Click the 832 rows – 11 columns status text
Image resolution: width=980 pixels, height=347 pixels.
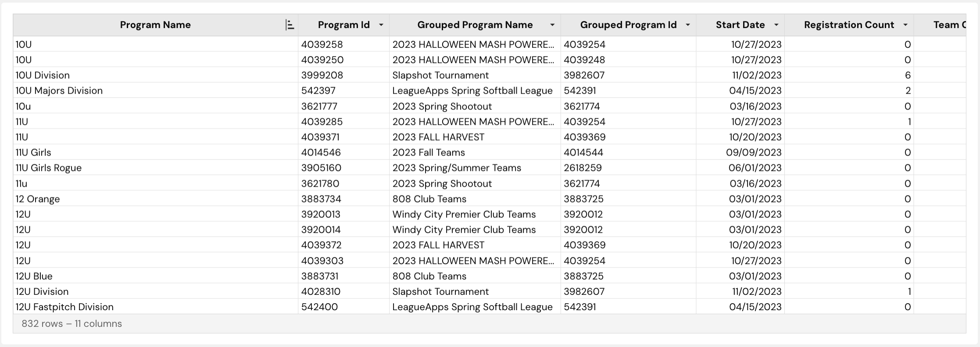72,324
